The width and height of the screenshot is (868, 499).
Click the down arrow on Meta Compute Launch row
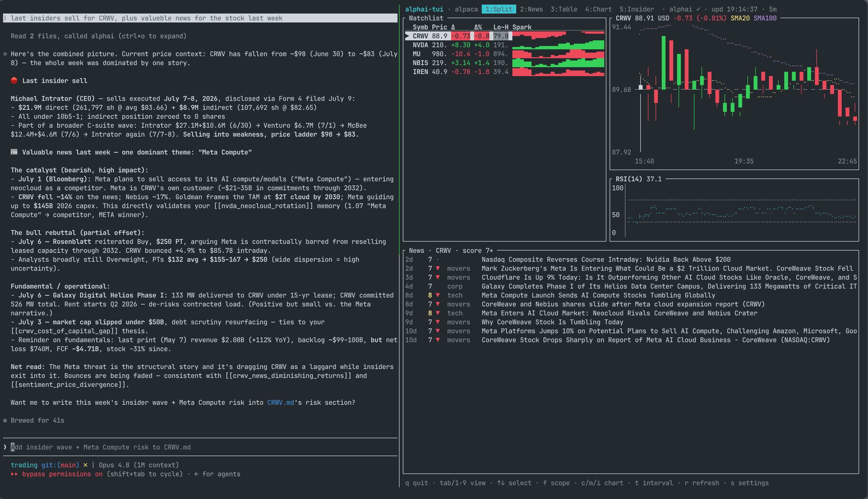coord(438,295)
